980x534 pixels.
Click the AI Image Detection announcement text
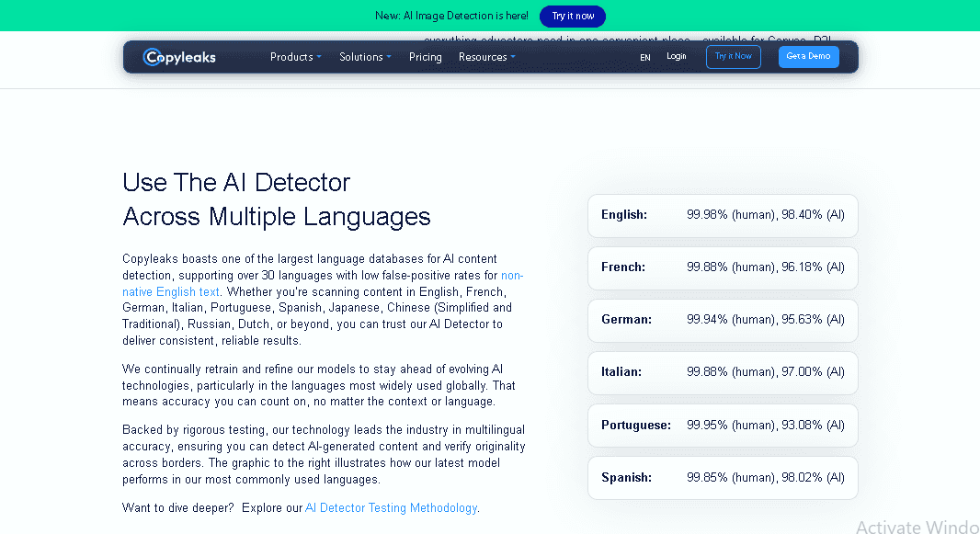click(x=450, y=16)
